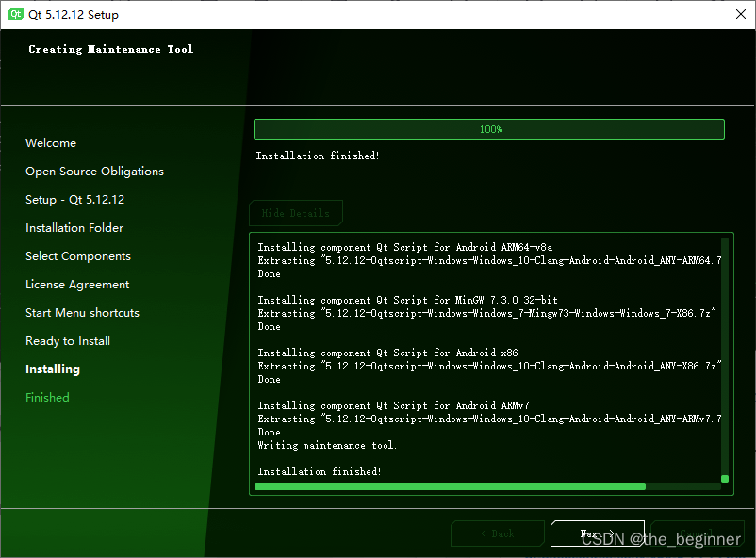
Task: Click the "Qt Script for Android ARMv7" log line
Action: click(393, 405)
